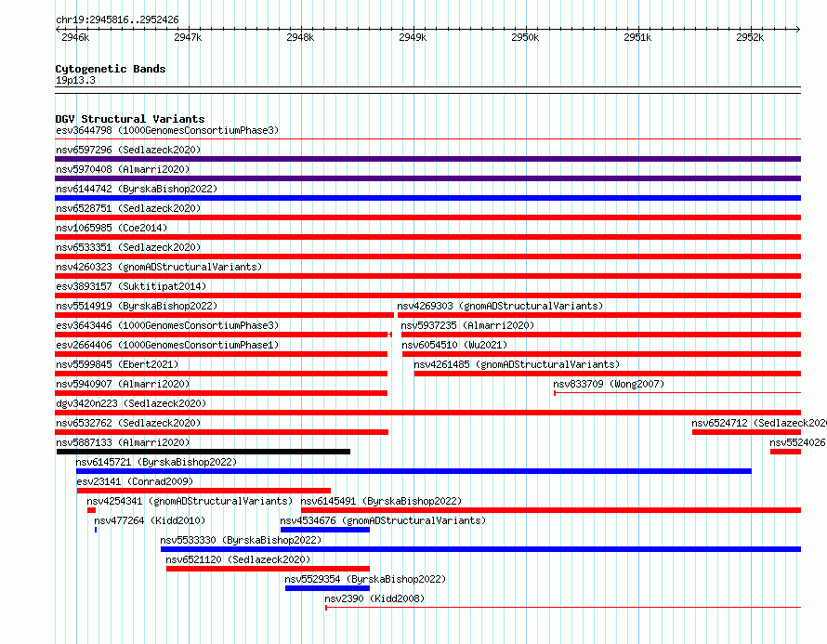Select nsv6524712 Sedlazeck variant label

[759, 423]
